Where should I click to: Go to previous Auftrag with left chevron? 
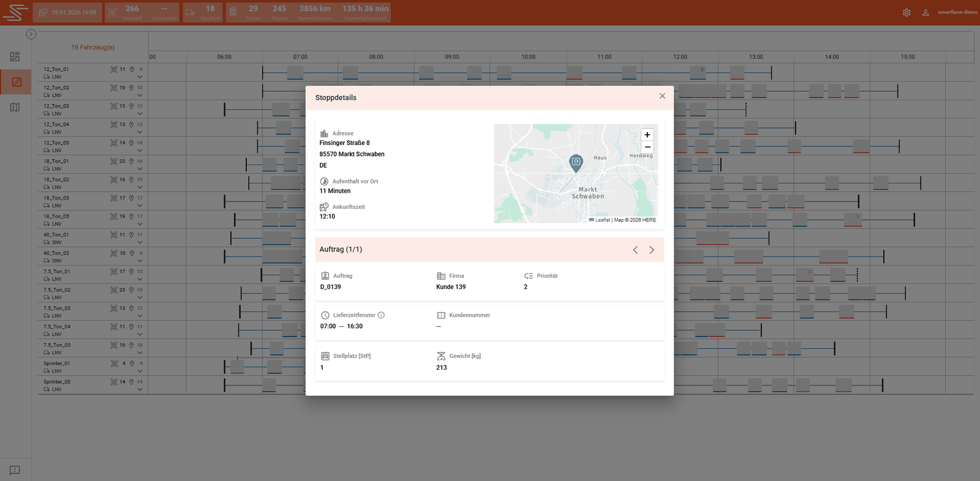coord(635,250)
